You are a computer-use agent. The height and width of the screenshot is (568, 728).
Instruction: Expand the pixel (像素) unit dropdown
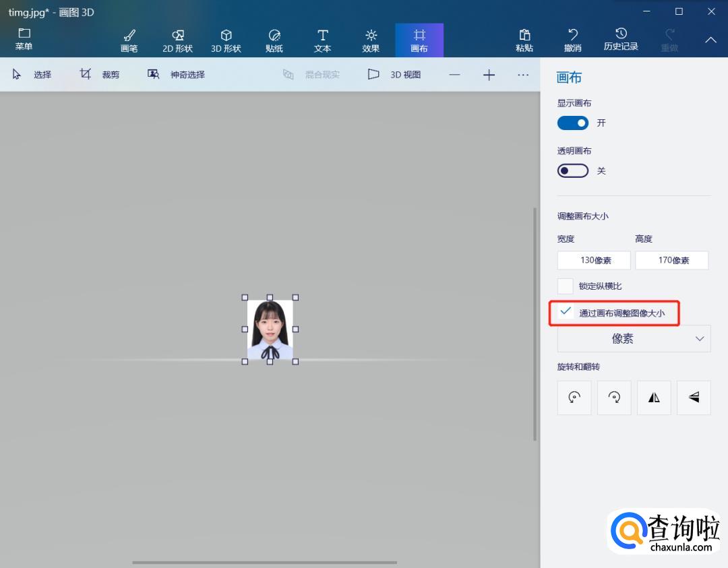(x=634, y=339)
